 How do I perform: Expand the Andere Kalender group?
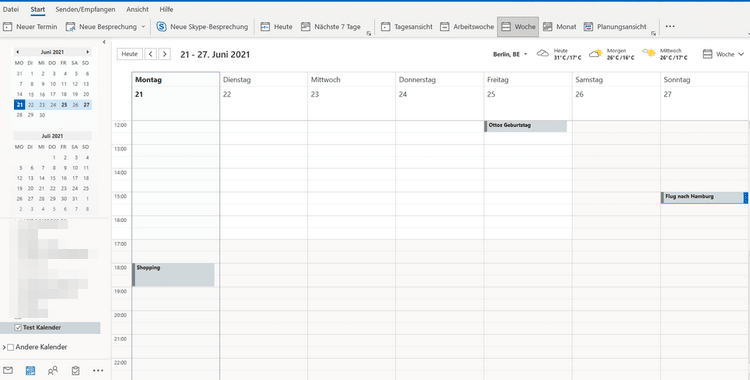[4, 347]
